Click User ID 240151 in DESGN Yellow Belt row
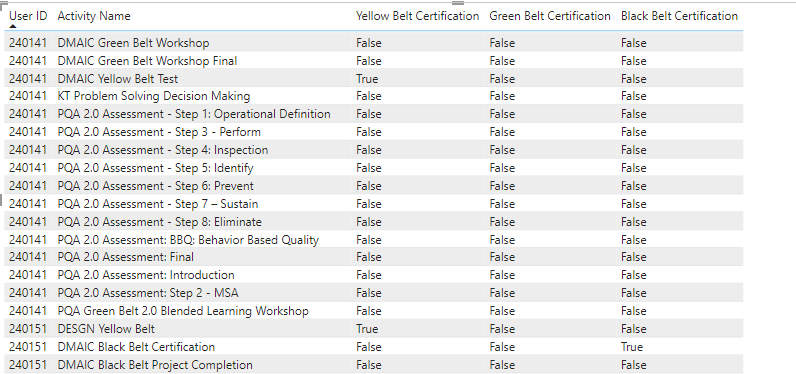This screenshot has height=374, width=796. (x=27, y=329)
